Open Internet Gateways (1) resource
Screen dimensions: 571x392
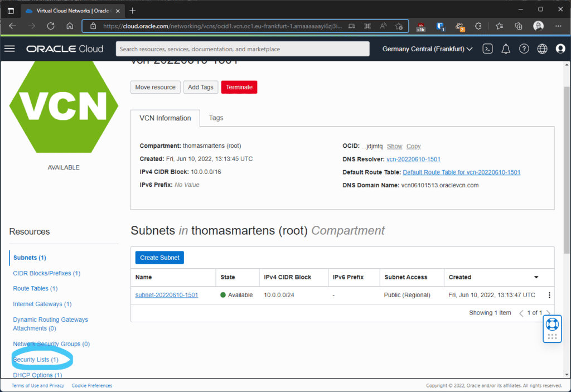(x=42, y=304)
